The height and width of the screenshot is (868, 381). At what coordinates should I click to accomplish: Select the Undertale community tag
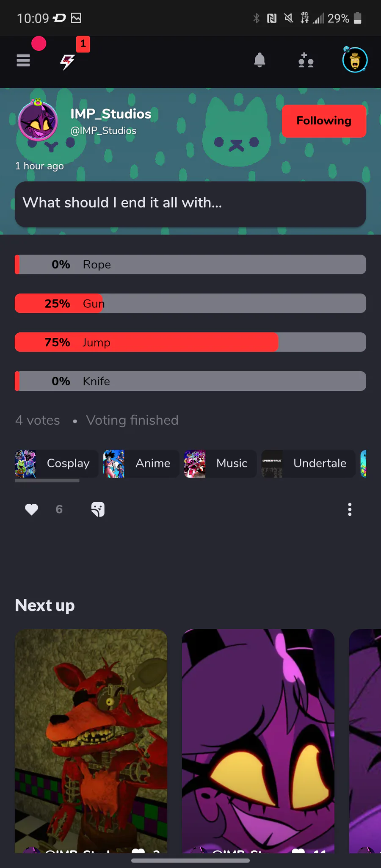[x=309, y=464]
